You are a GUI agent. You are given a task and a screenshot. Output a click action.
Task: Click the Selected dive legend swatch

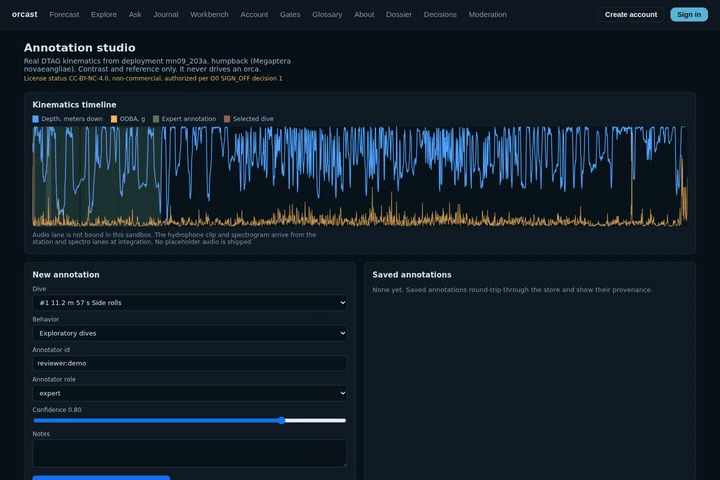point(227,119)
